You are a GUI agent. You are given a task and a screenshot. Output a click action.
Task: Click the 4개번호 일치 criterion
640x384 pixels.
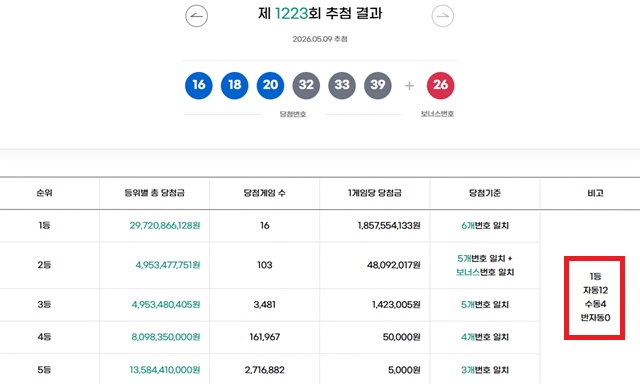click(x=485, y=337)
